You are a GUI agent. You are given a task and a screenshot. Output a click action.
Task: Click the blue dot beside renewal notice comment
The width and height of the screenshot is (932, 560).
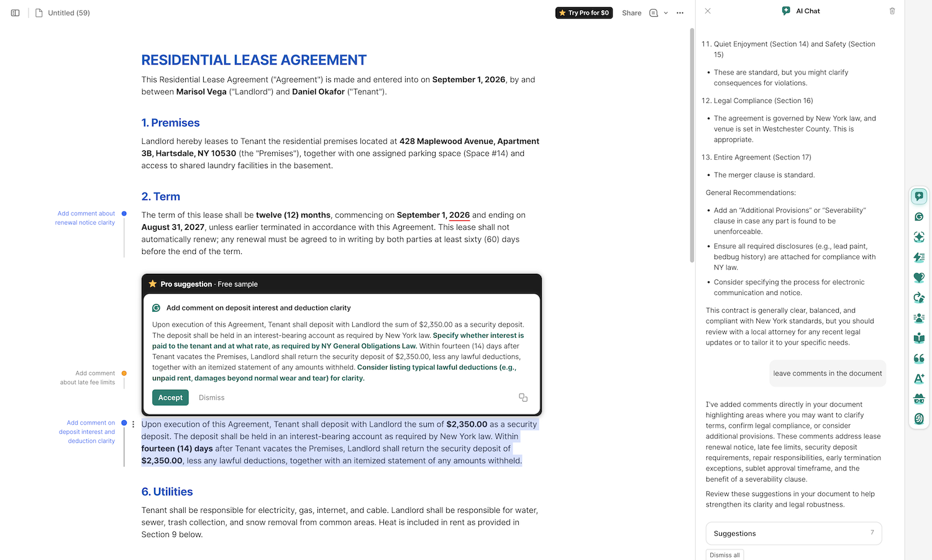point(124,214)
